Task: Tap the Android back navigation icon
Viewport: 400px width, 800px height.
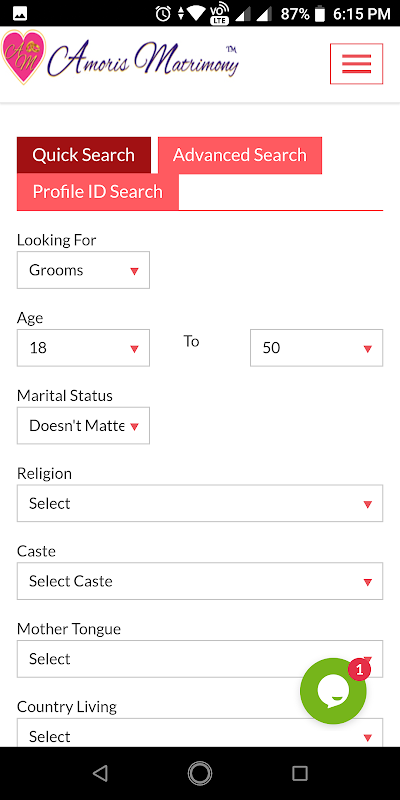Action: [100, 773]
